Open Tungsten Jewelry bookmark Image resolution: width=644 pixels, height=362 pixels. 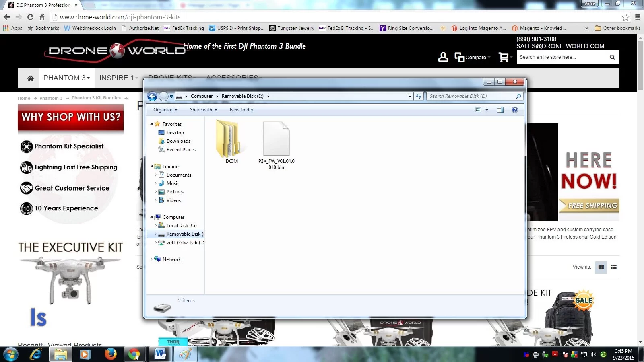(x=292, y=28)
